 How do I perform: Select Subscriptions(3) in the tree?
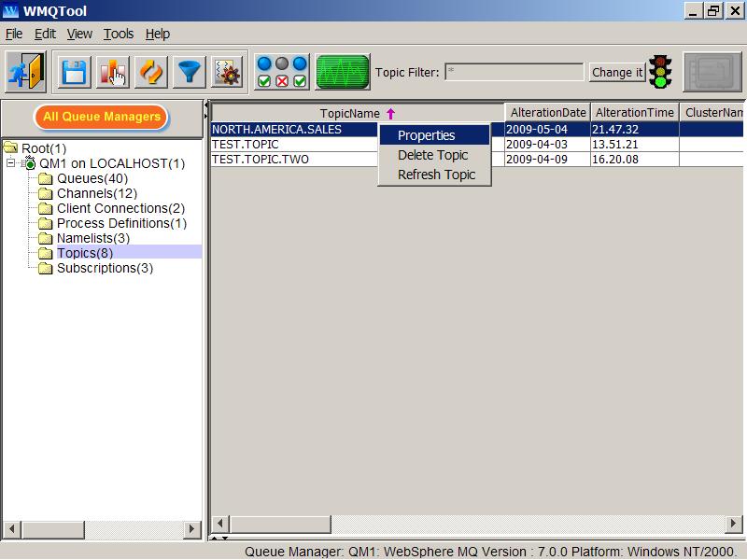click(x=106, y=268)
